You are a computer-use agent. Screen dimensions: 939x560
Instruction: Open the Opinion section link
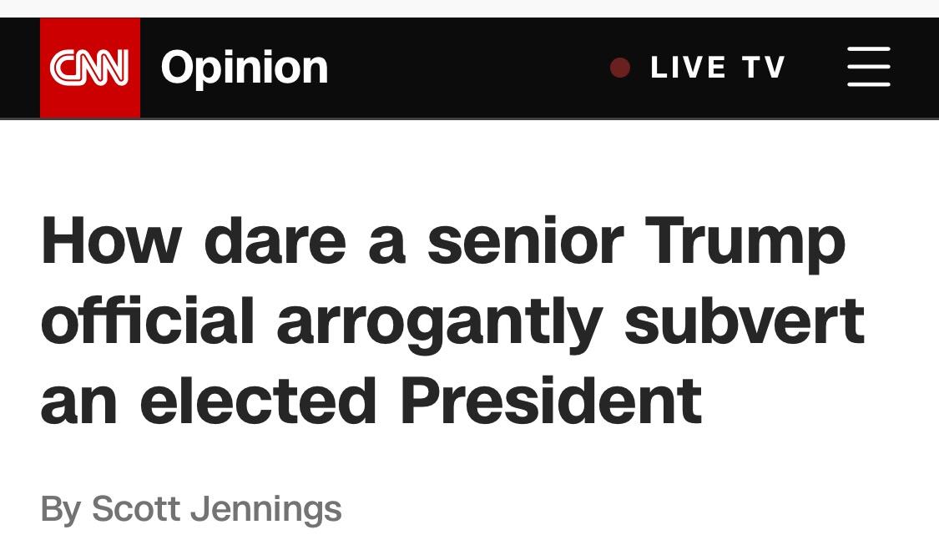(x=245, y=67)
